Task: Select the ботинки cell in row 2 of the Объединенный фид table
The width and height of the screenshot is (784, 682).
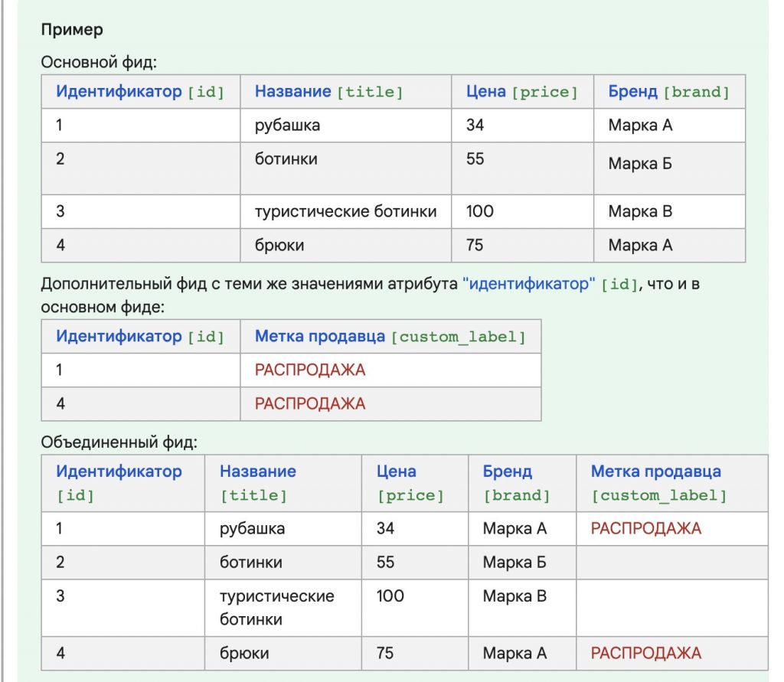Action: point(283,563)
